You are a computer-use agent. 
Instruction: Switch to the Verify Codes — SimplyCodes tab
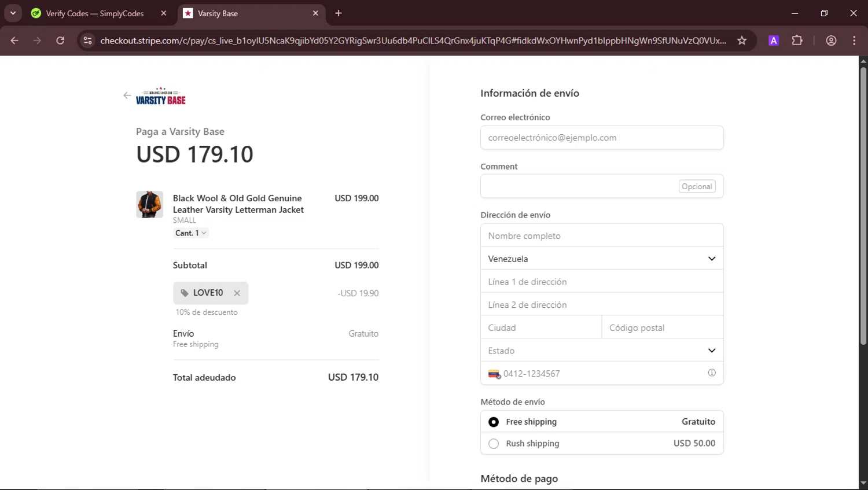pyautogui.click(x=95, y=13)
